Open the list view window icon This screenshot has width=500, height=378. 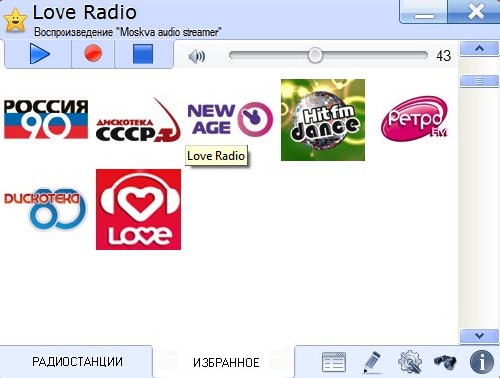pos(334,362)
